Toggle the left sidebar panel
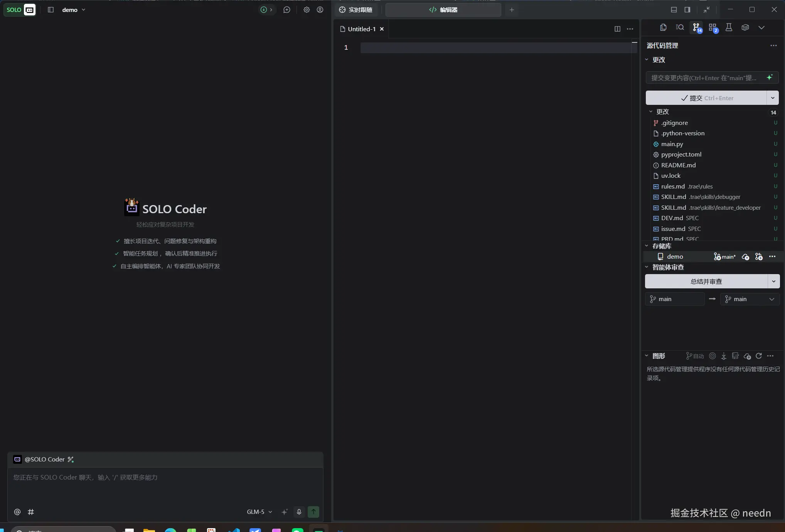The height and width of the screenshot is (532, 785). 51,10
